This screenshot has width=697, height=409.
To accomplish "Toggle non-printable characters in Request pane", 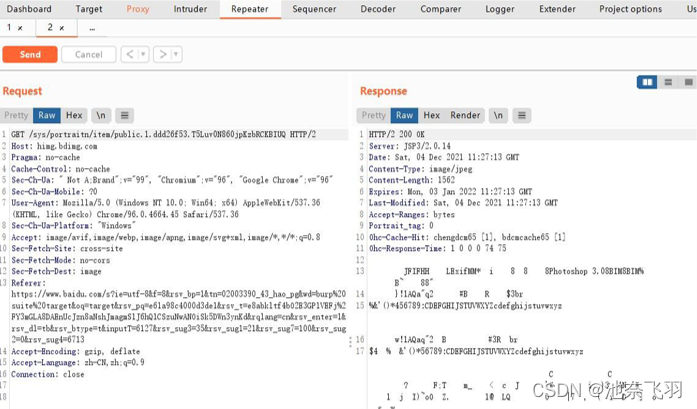I will tap(101, 116).
